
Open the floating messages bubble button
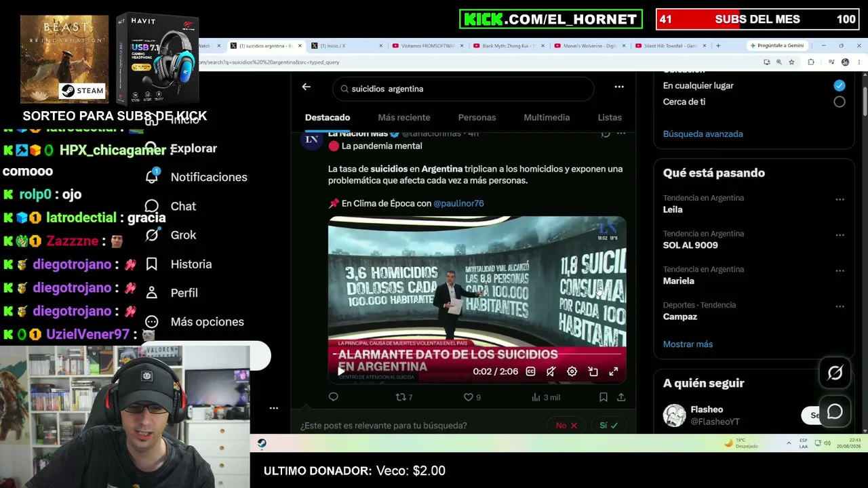tap(835, 411)
